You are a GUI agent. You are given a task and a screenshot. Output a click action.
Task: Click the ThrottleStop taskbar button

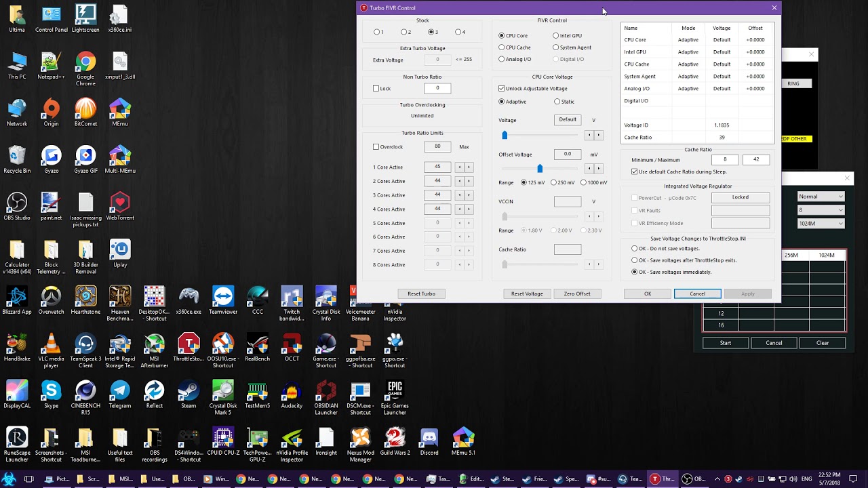(x=662, y=479)
